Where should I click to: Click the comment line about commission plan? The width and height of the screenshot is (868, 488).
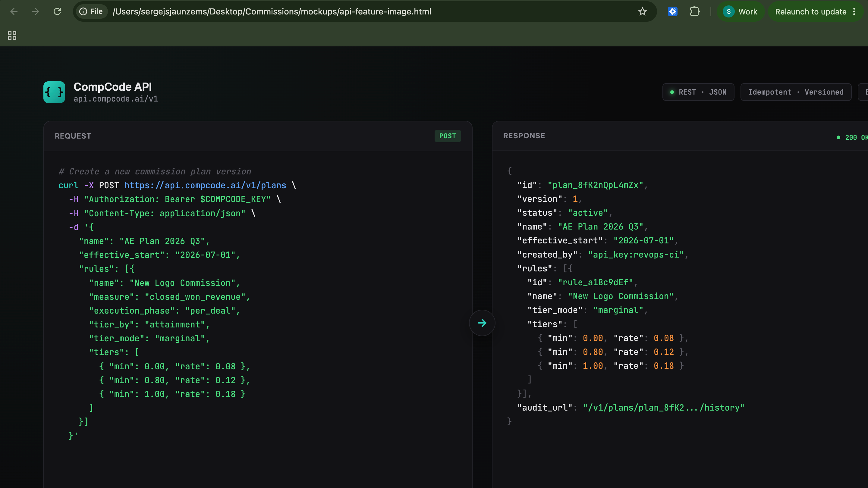pyautogui.click(x=155, y=171)
